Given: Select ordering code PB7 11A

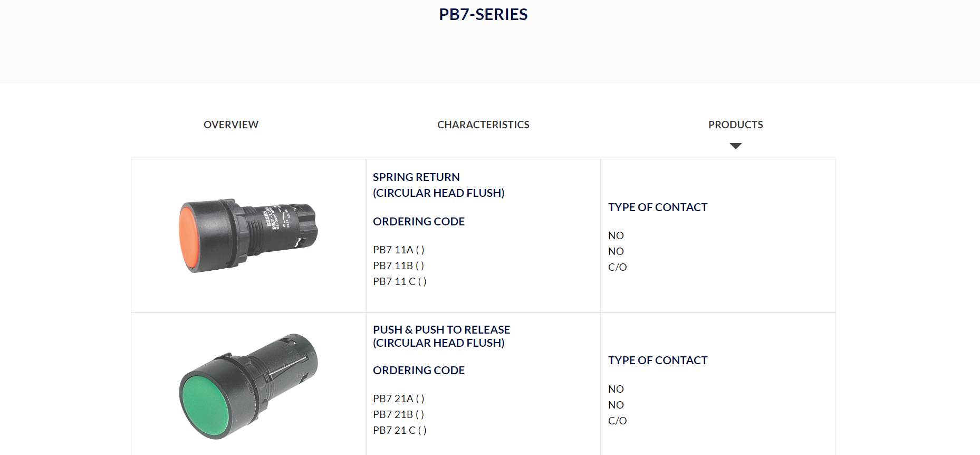Looking at the screenshot, I should (398, 250).
